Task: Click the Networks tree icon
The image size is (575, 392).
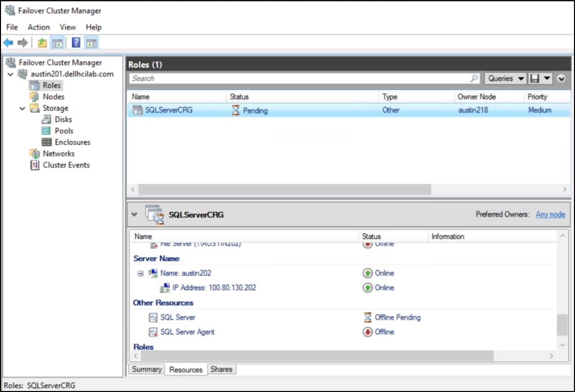Action: pyautogui.click(x=35, y=154)
